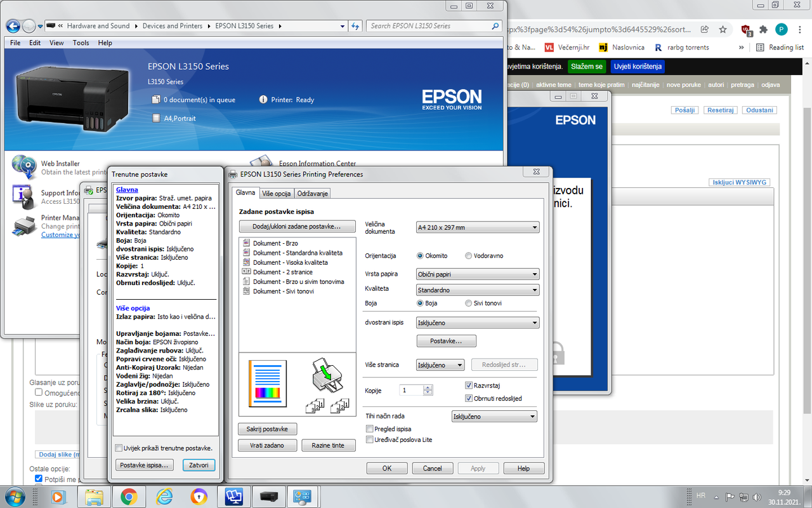Click Vrati zadano button
Screen dimensions: 812x508
(268, 445)
